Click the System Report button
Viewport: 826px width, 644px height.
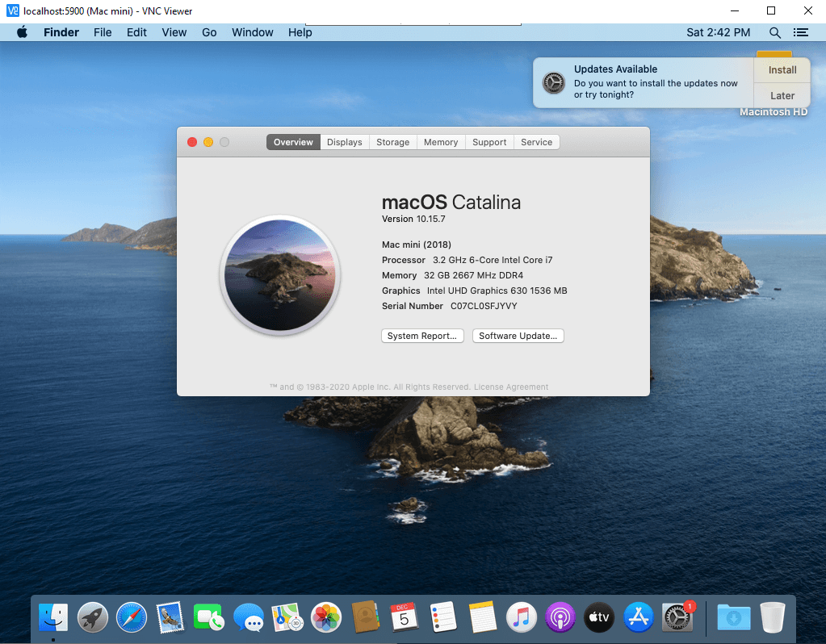click(422, 336)
